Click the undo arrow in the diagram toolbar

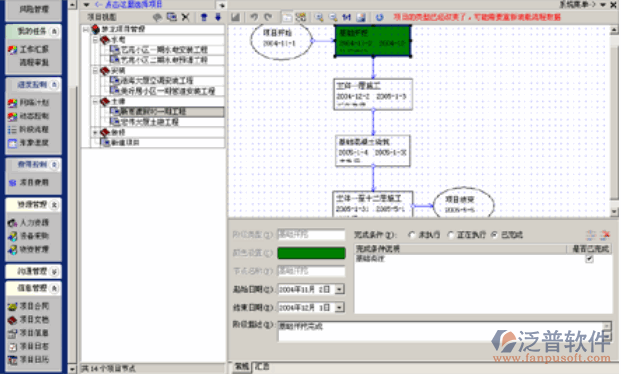tap(254, 17)
